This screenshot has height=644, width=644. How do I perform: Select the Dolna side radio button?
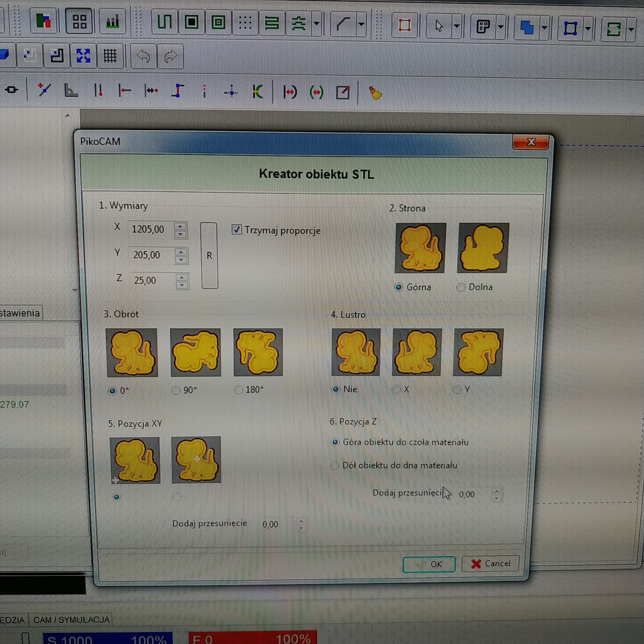pos(461,287)
